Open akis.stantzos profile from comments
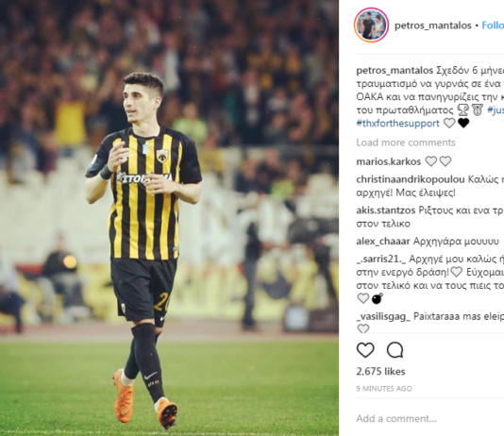Viewport: 504px width, 436px height. tap(386, 210)
